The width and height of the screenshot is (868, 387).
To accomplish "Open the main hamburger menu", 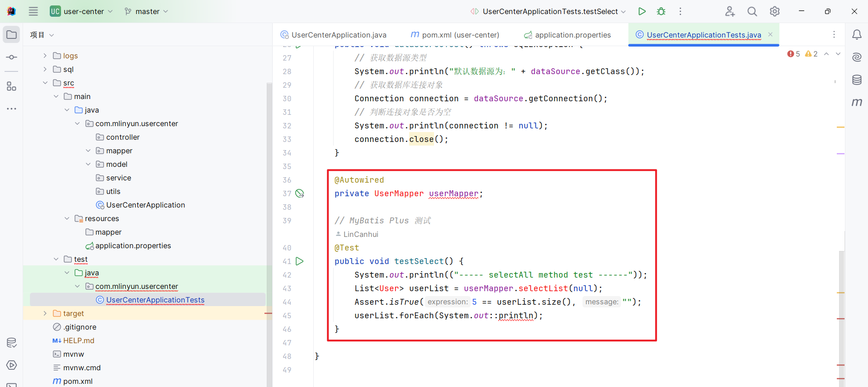I will (x=33, y=11).
